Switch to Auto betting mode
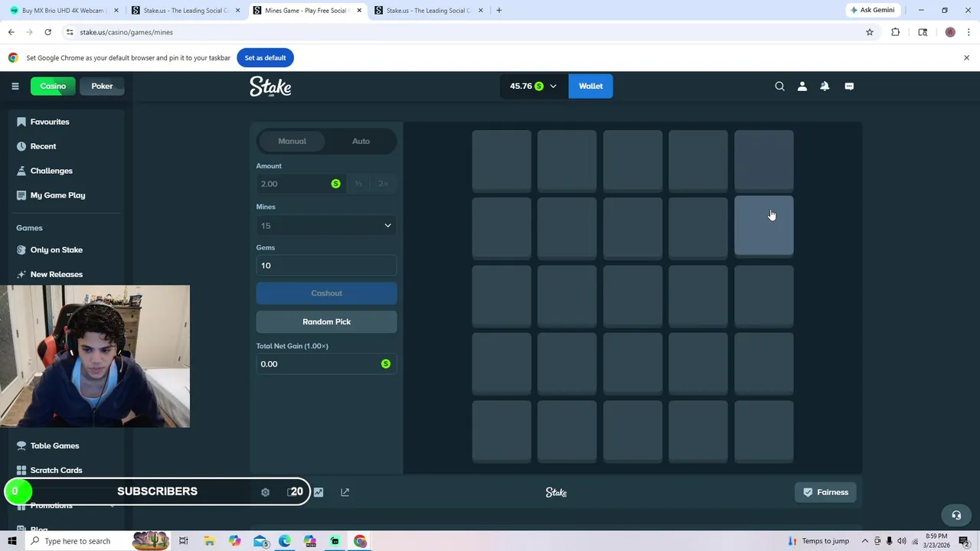 [x=361, y=141]
